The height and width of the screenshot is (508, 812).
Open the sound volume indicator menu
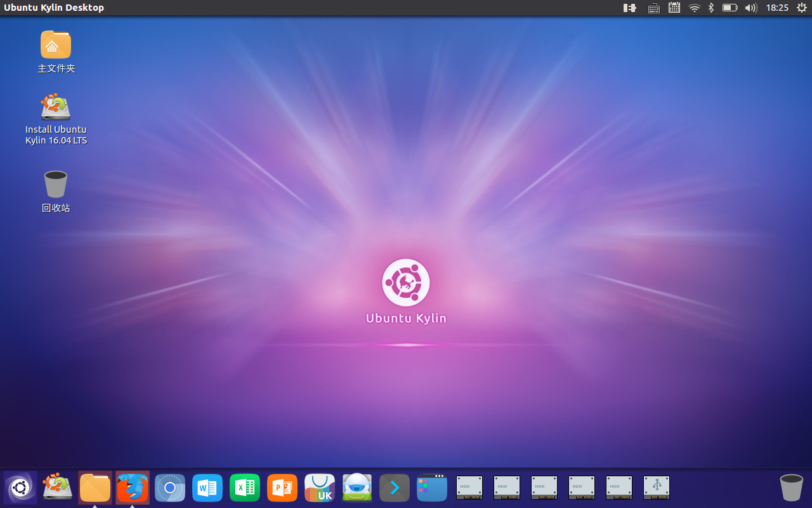750,8
